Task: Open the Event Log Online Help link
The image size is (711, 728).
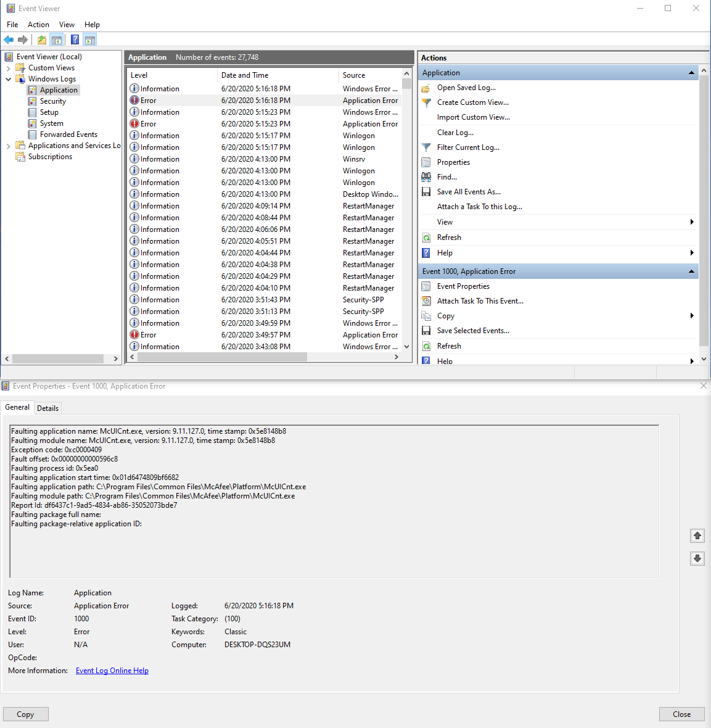Action: [x=112, y=671]
